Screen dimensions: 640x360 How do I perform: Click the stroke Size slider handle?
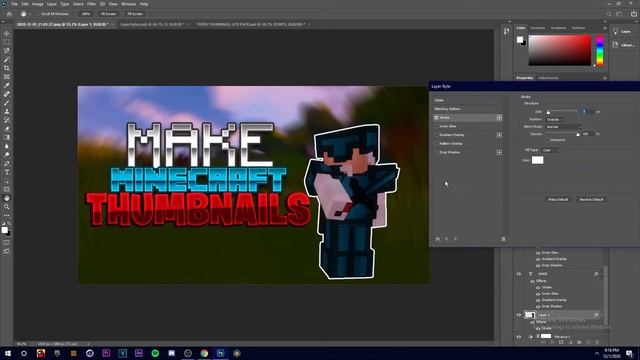coord(548,112)
